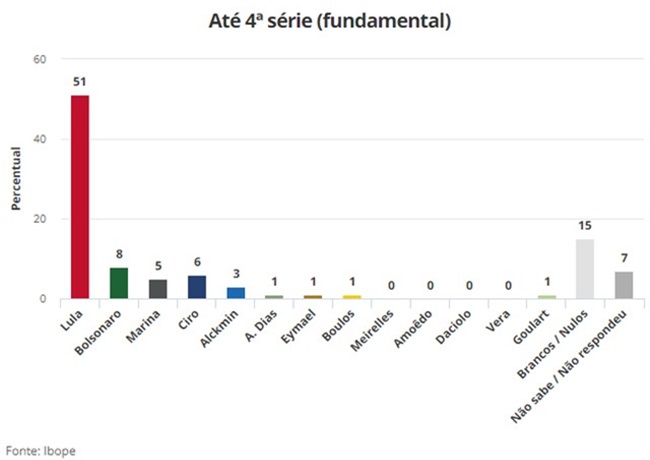Select the blue Alckmin bar

pos(236,293)
